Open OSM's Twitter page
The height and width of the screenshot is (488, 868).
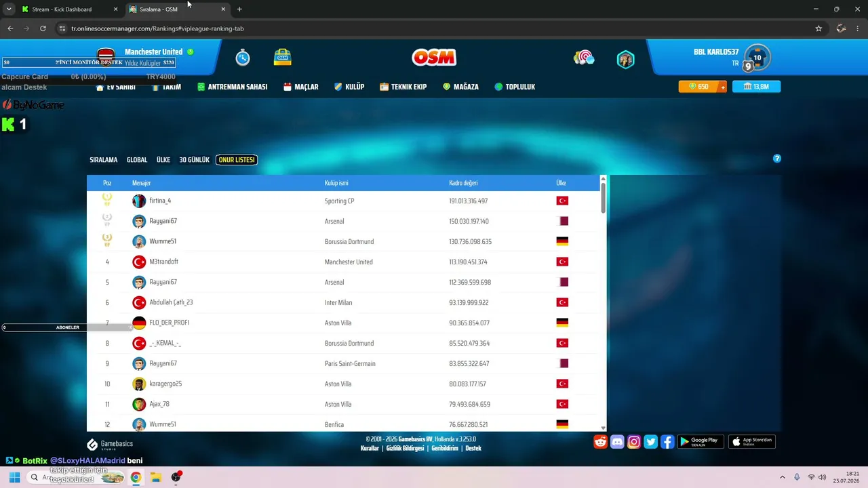point(651,442)
